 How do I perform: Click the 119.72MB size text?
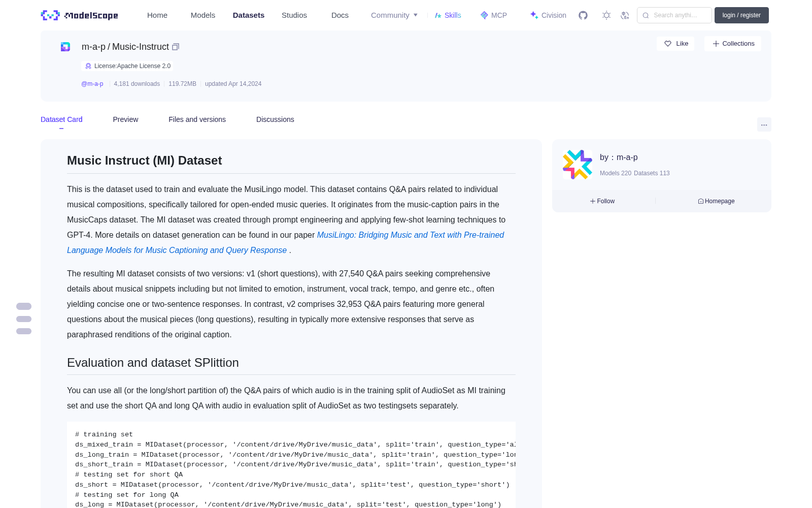[182, 84]
